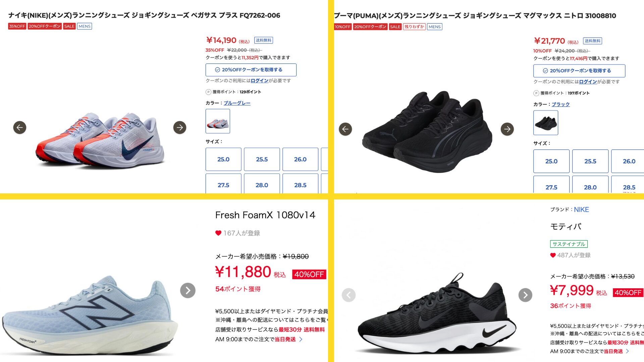Show next Nike Motiva photo

525,295
